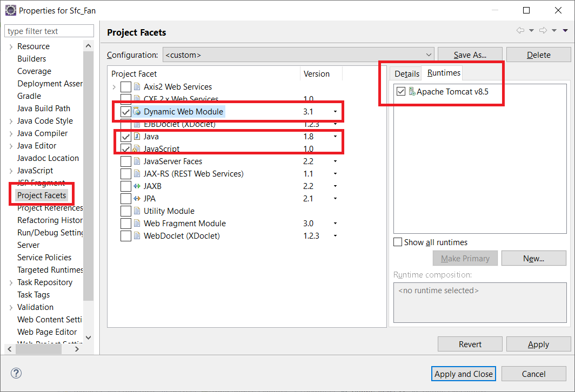Open Dynamic Web Module version dropdown

pyautogui.click(x=335, y=111)
